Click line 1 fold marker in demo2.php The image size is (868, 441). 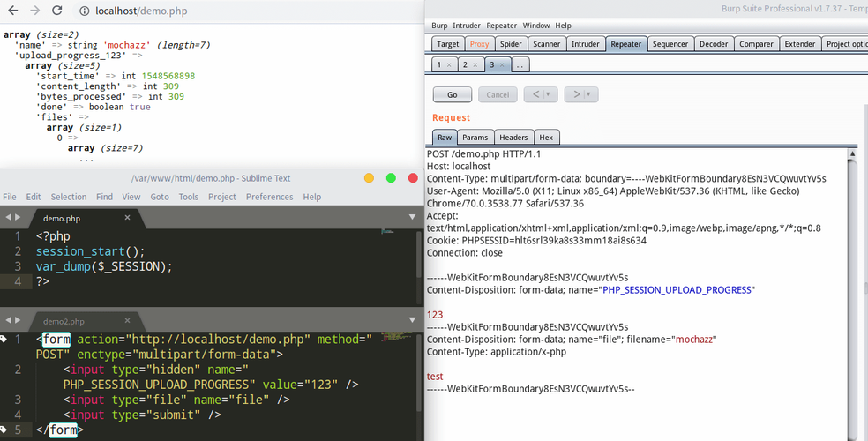pyautogui.click(x=4, y=340)
